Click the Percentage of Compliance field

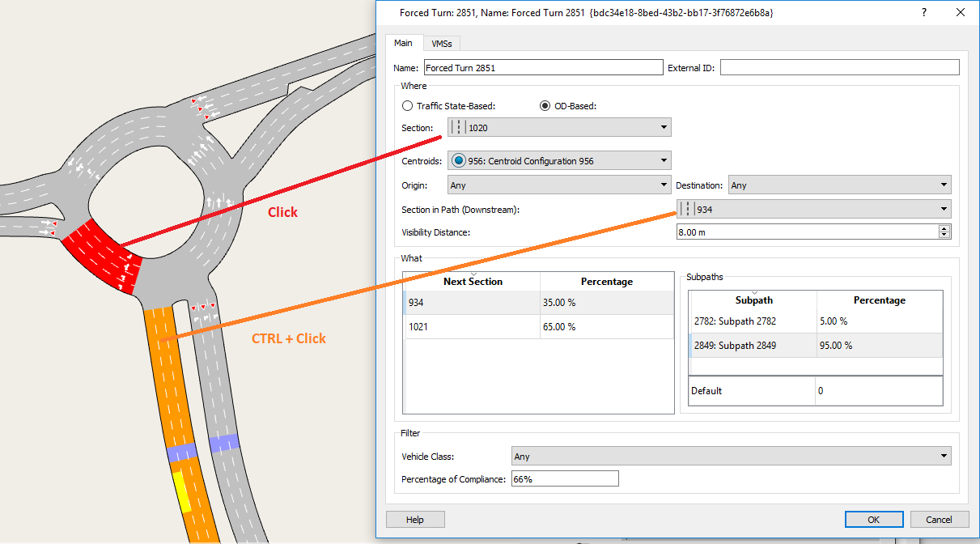click(564, 479)
